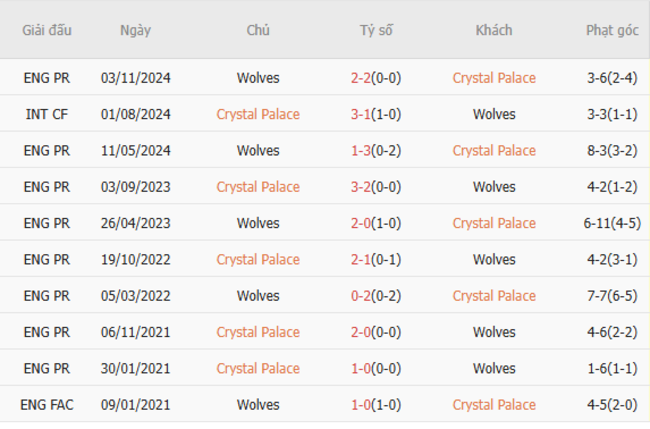Select away team Wolves on 30/01/2021
Viewport: 650px width, 429px height.
coord(494,369)
